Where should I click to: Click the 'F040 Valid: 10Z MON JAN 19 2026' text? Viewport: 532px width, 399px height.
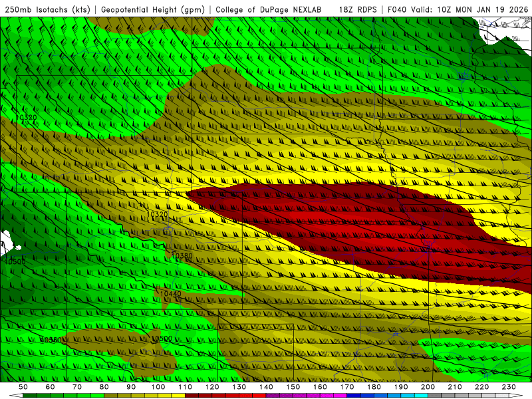458,10
